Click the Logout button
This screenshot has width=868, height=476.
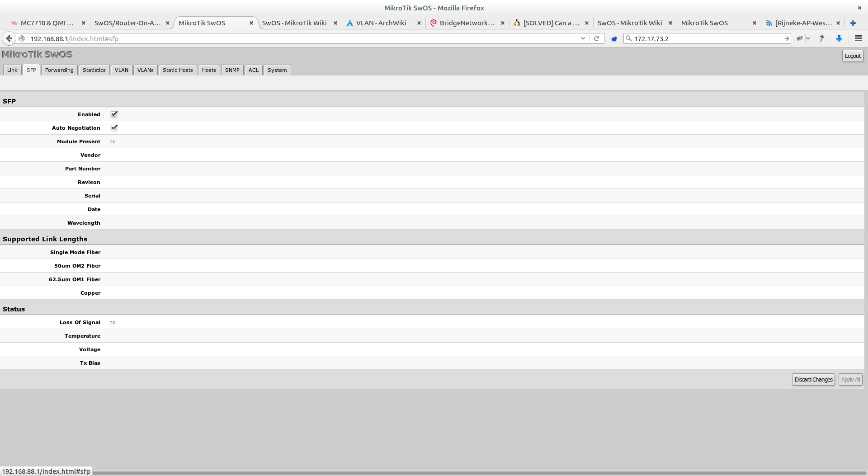click(x=853, y=56)
